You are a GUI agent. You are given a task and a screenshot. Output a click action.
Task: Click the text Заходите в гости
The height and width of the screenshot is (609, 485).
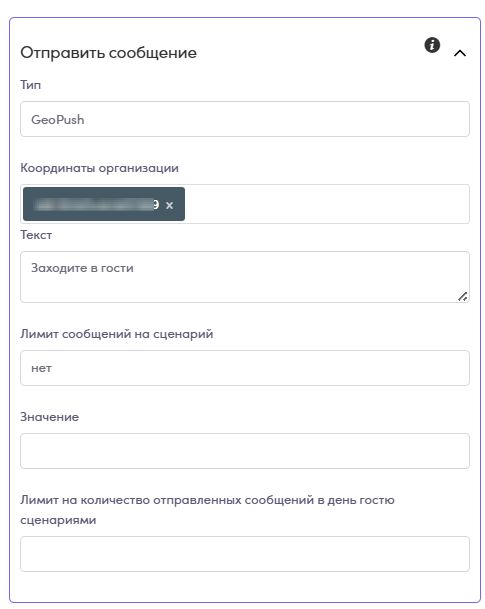[82, 268]
